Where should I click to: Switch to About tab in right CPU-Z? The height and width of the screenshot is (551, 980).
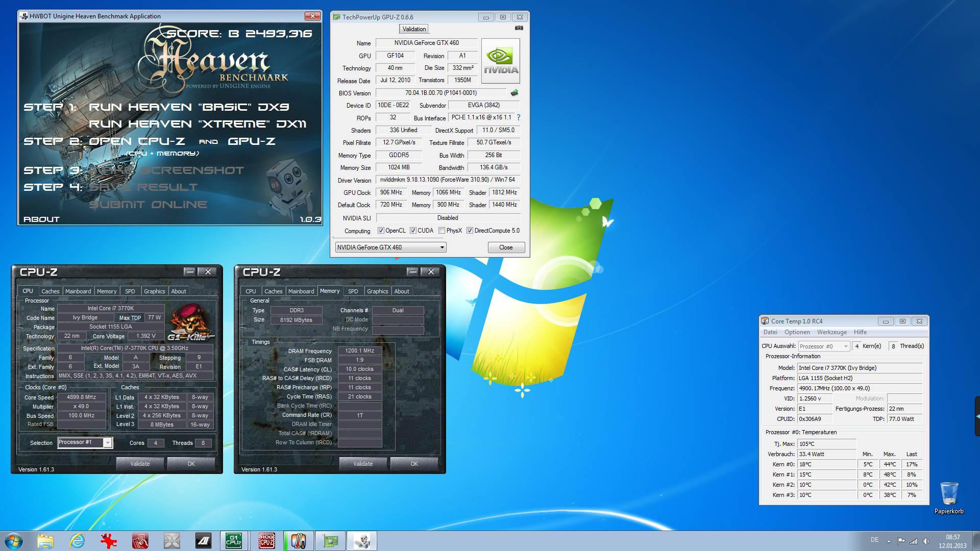402,291
